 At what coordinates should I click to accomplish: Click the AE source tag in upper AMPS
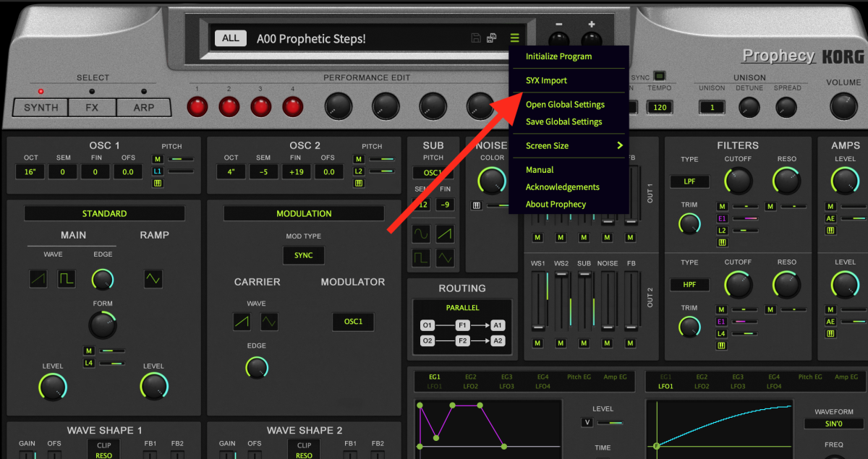[830, 218]
